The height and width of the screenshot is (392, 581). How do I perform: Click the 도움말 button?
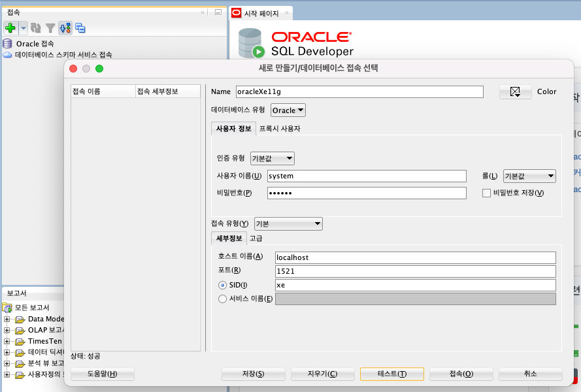(x=102, y=374)
